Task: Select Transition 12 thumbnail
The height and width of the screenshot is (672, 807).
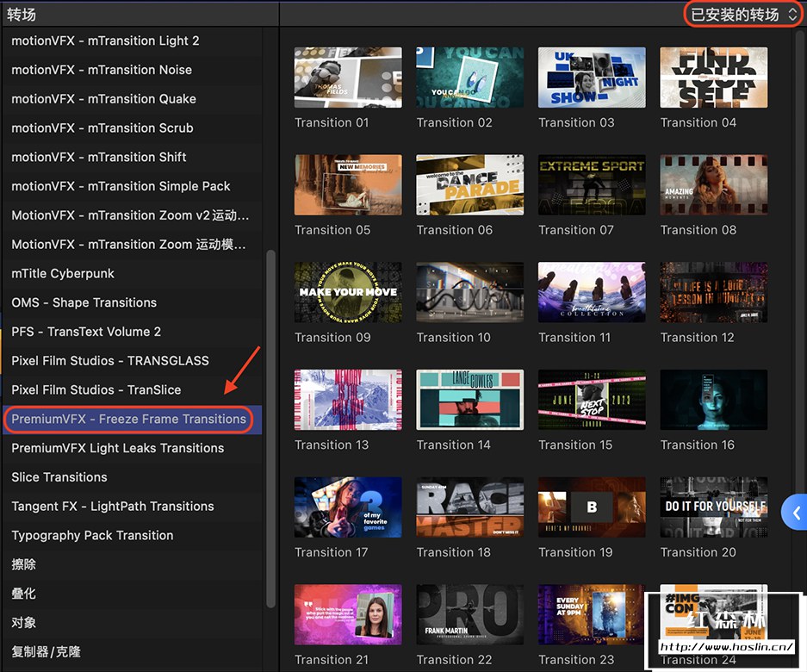Action: pos(714,292)
